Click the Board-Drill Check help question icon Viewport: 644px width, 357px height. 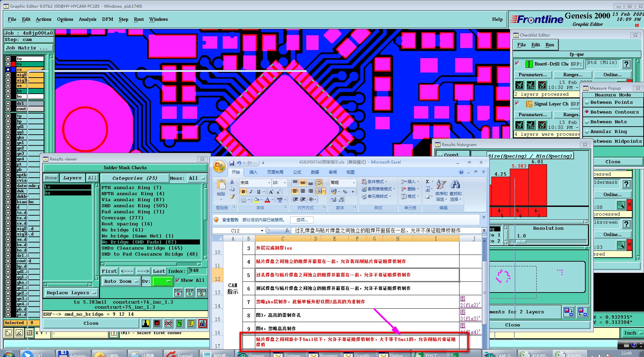click(626, 64)
